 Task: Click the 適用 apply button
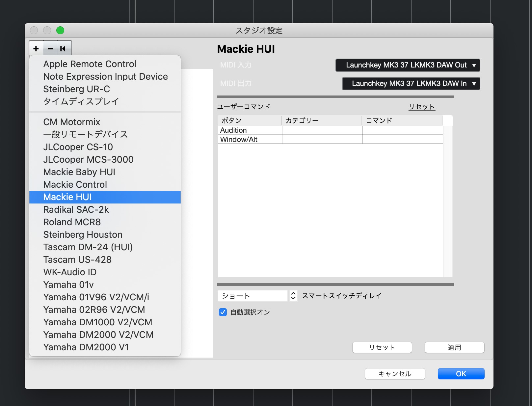point(454,347)
